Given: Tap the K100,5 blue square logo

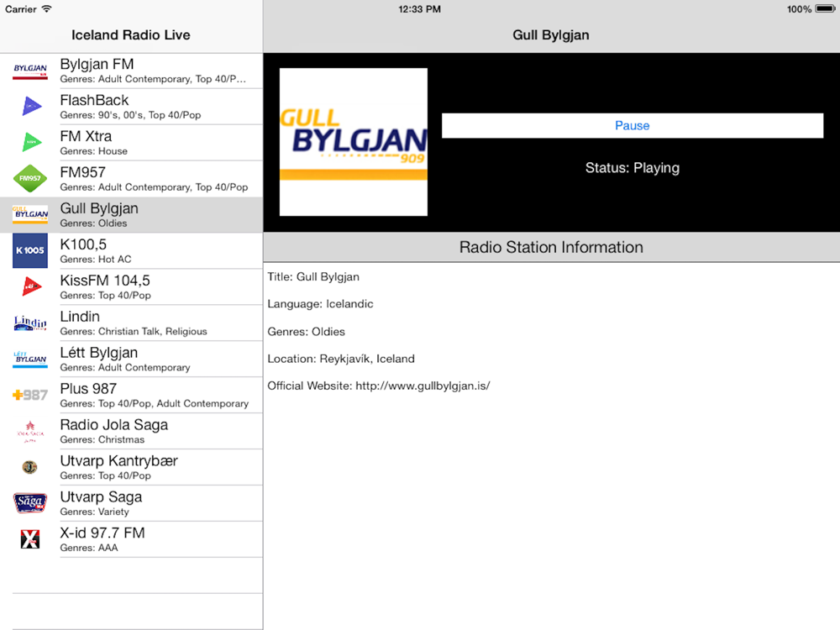Looking at the screenshot, I should coord(30,250).
